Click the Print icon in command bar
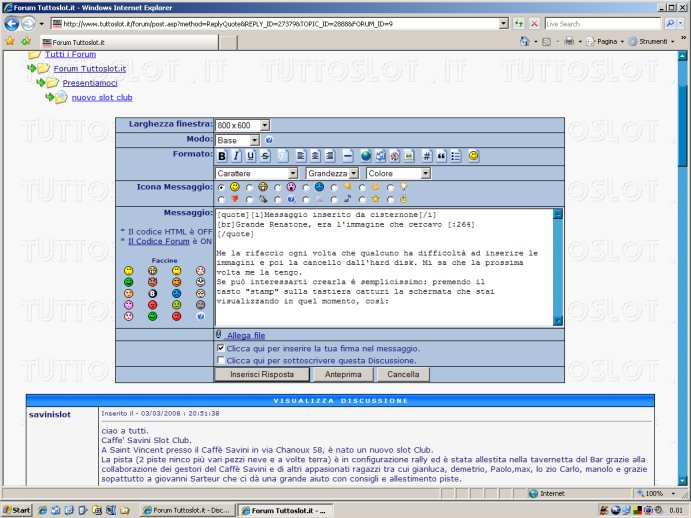This screenshot has width=691, height=518. [569, 41]
